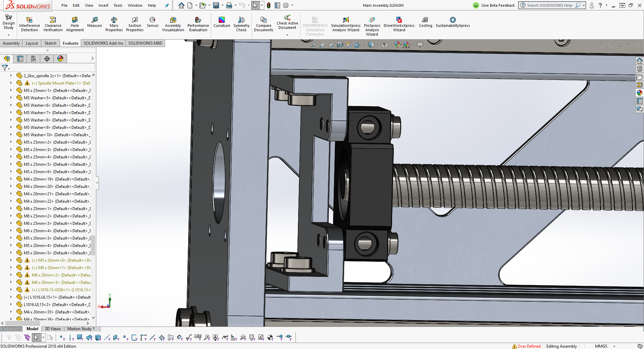Switch to the Sketch tab
644x349 pixels.
coord(50,43)
